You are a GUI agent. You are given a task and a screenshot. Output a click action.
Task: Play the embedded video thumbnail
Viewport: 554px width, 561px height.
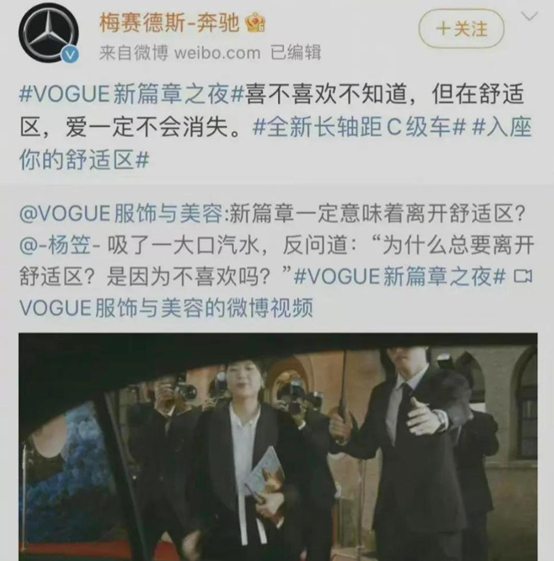[278, 447]
